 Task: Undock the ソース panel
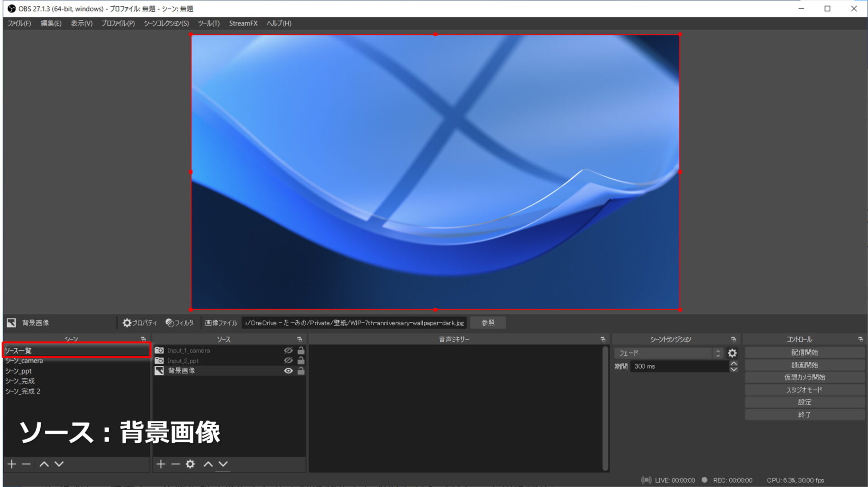click(x=299, y=339)
